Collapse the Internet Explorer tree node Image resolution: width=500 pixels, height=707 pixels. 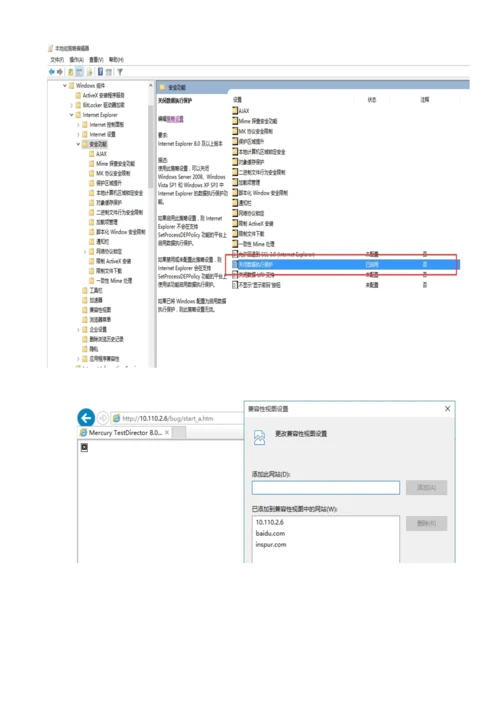tap(71, 115)
